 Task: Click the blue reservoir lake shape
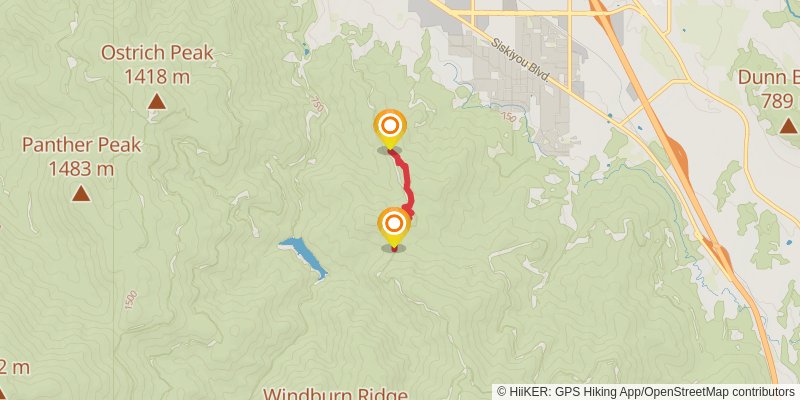[x=304, y=258]
